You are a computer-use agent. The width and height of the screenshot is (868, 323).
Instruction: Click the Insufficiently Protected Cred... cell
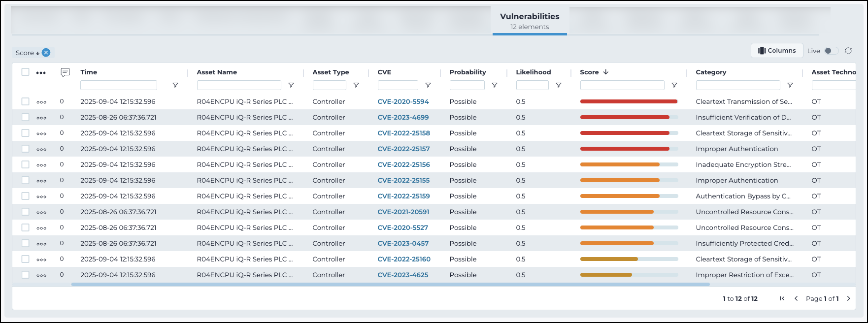[x=744, y=243]
